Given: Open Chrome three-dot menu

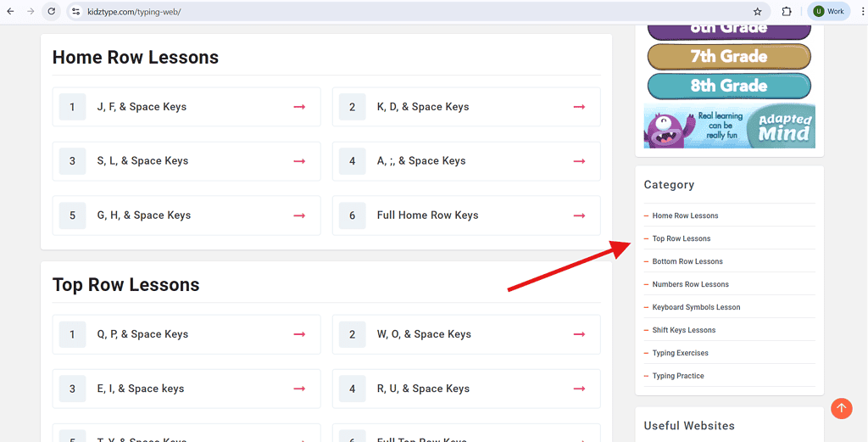Looking at the screenshot, I should (862, 11).
